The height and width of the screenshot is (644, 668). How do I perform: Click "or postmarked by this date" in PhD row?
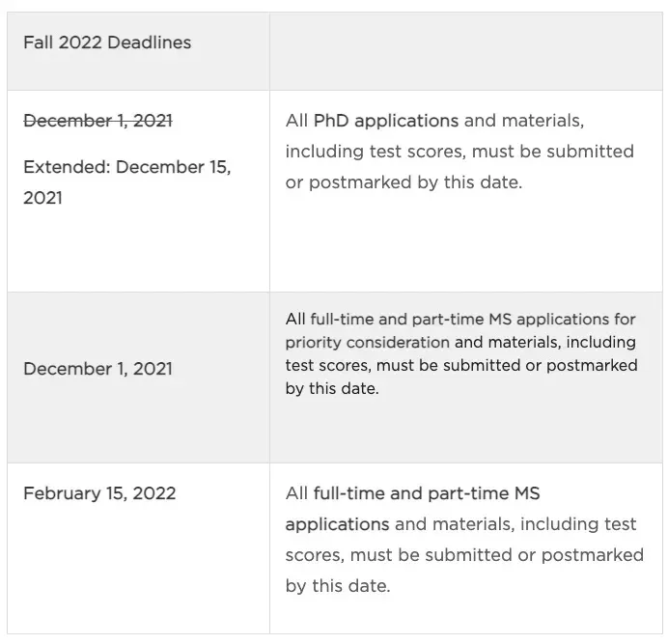tap(403, 182)
